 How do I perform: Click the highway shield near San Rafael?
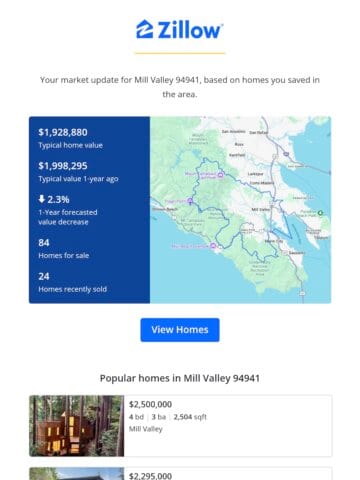pos(286,154)
